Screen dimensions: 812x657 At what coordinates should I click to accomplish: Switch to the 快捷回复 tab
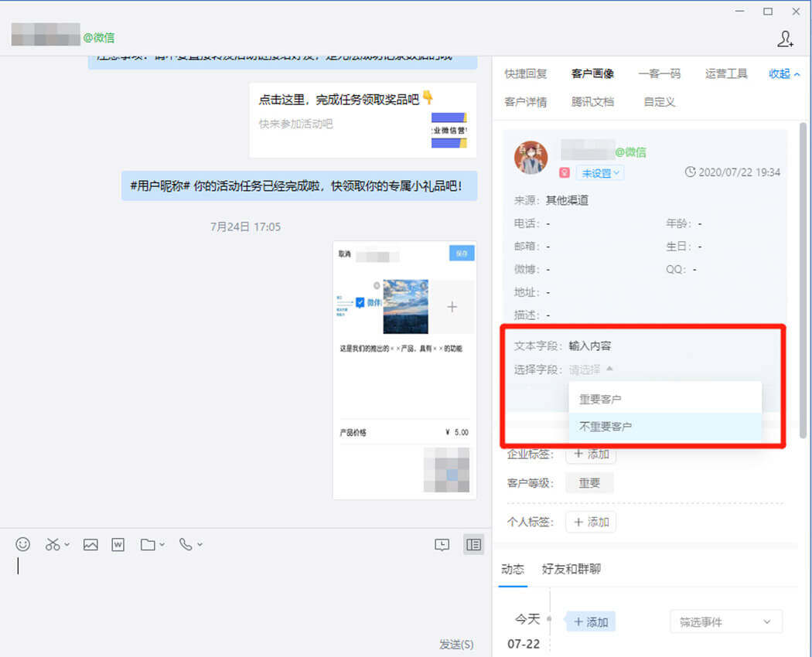point(526,73)
